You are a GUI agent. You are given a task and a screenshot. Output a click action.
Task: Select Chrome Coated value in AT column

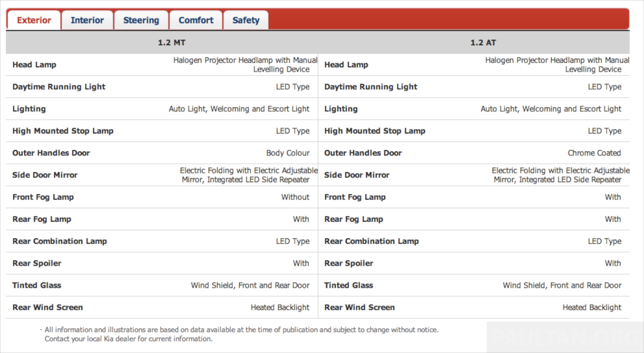pos(594,153)
